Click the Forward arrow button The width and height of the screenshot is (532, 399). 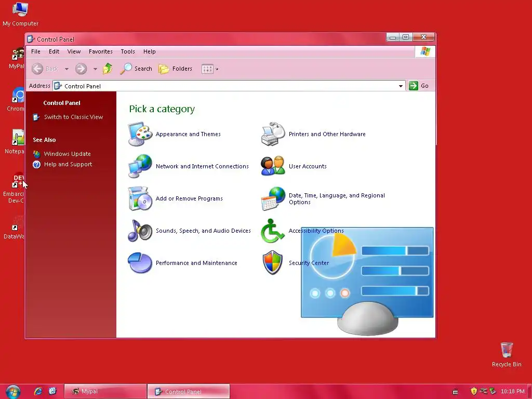pos(81,69)
